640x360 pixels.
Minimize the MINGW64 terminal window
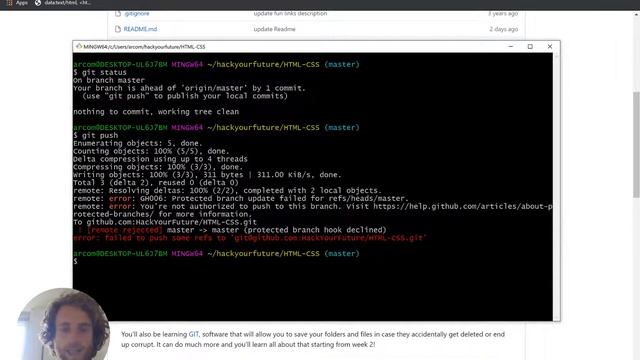[x=510, y=47]
